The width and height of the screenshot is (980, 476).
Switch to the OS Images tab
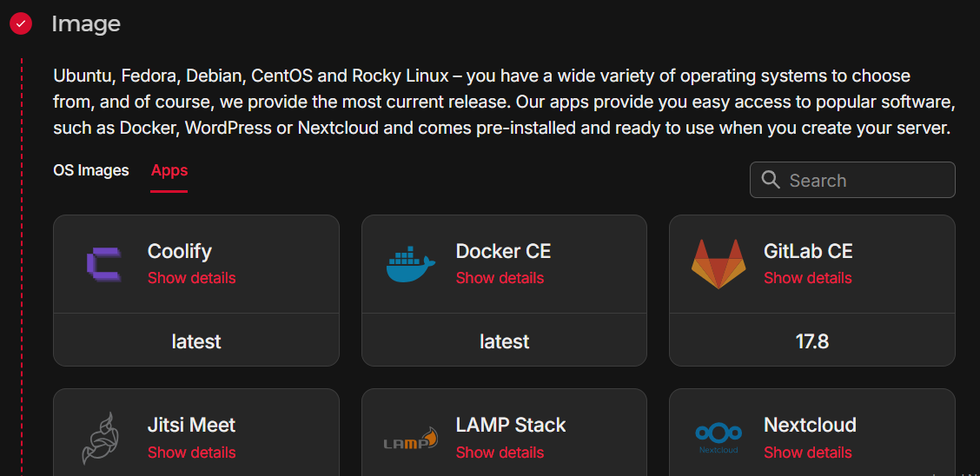(91, 170)
